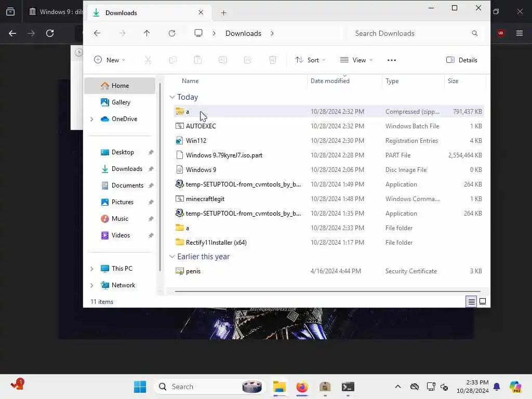
Task: Open Documents quick access folder
Action: [120, 185]
